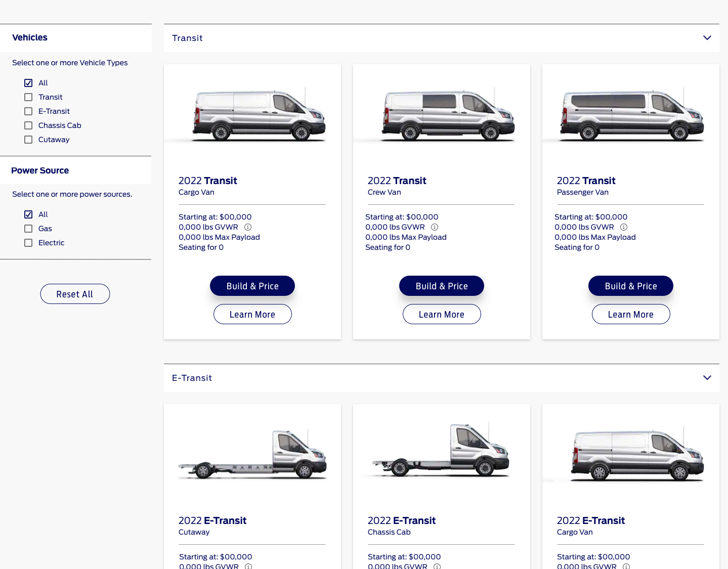This screenshot has width=728, height=569.
Task: Click the 2022 Transit Cargo Van title
Action: point(208,181)
